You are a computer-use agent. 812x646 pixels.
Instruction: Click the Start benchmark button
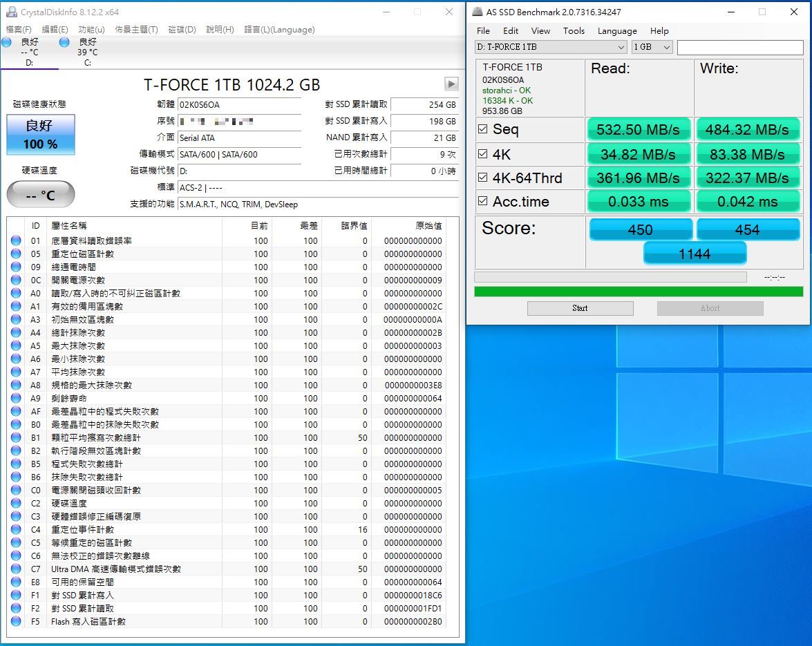click(x=580, y=308)
